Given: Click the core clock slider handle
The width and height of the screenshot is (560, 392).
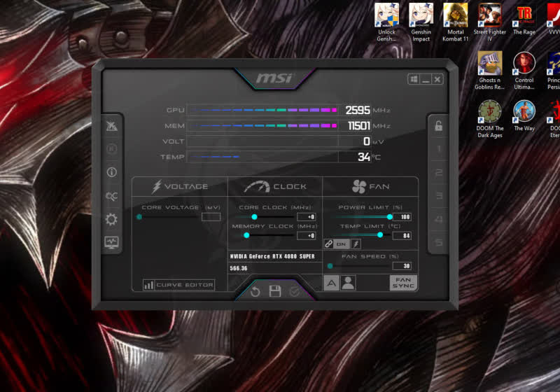Looking at the screenshot, I should [x=254, y=217].
